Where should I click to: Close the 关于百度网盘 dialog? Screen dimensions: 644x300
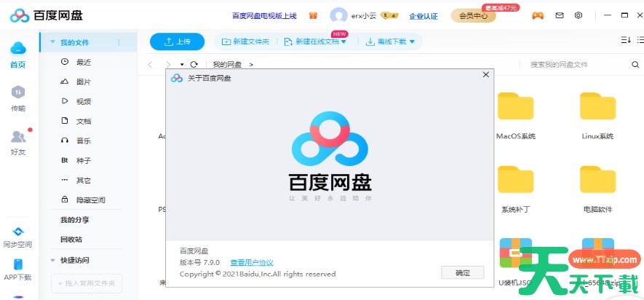click(x=486, y=75)
